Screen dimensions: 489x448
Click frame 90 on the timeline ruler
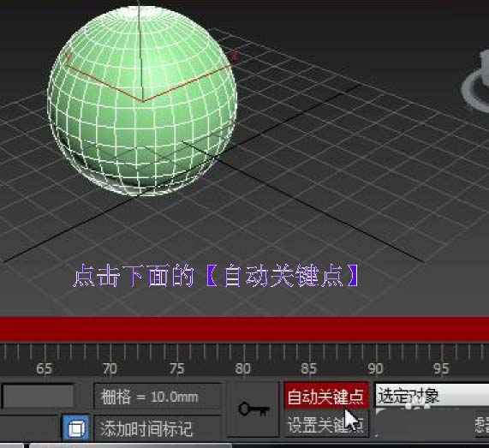[375, 368]
